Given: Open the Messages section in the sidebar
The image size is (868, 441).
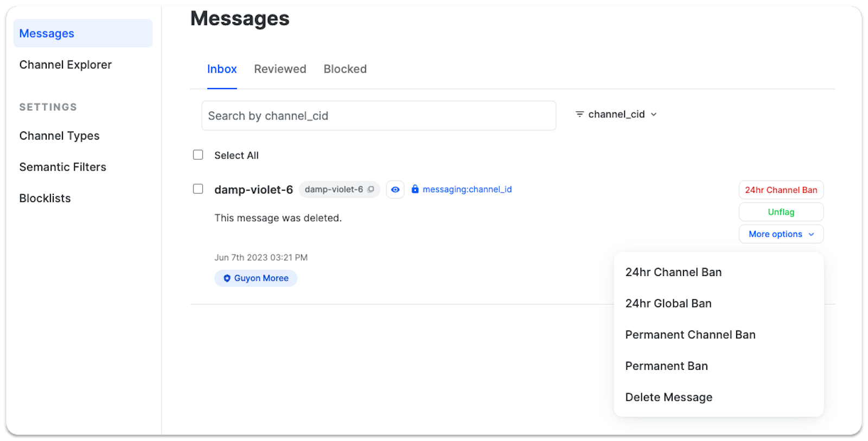Looking at the screenshot, I should pyautogui.click(x=47, y=33).
